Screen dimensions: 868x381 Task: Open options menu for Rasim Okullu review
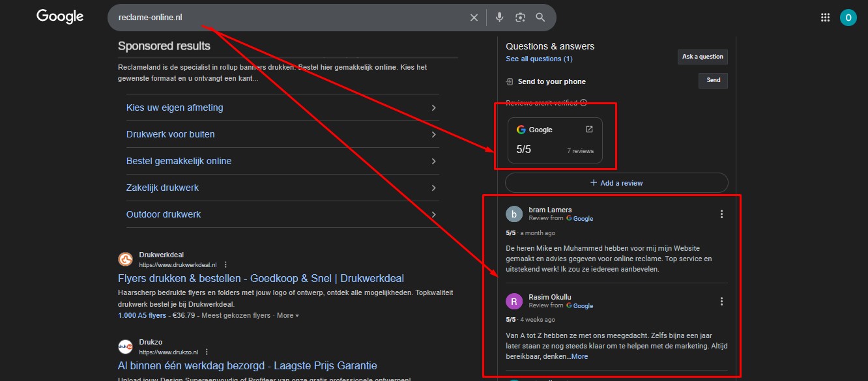(721, 302)
